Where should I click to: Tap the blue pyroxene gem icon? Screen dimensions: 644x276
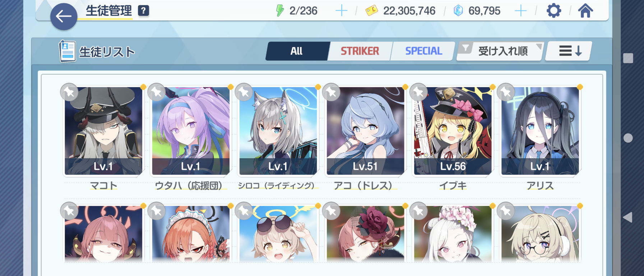point(458,10)
